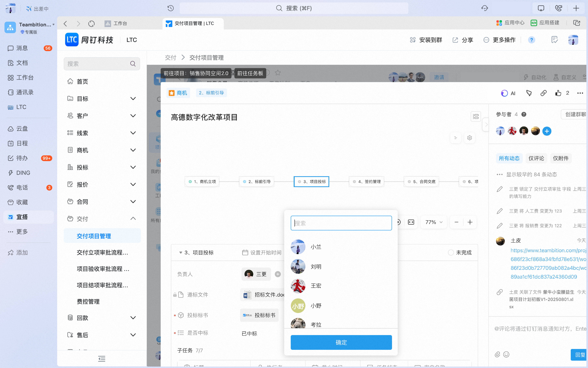Click 安装到群 button
588x368 pixels.
[x=426, y=40]
